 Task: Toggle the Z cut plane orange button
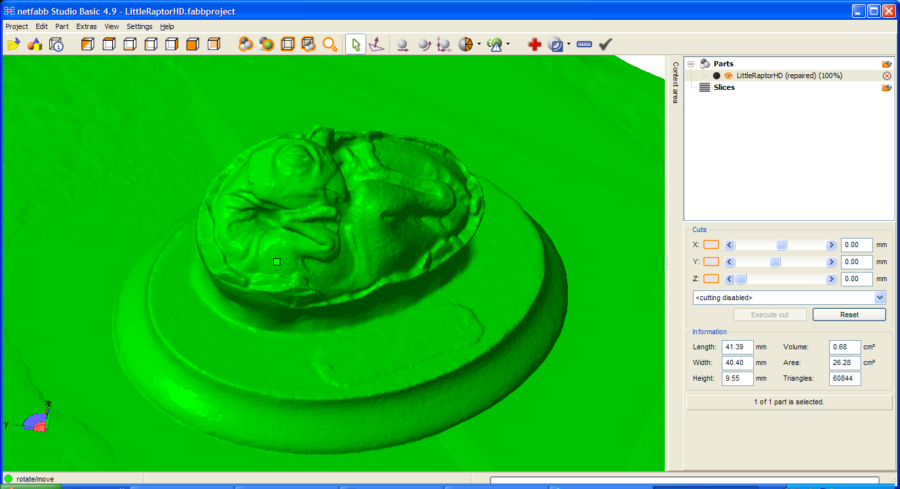click(x=711, y=279)
